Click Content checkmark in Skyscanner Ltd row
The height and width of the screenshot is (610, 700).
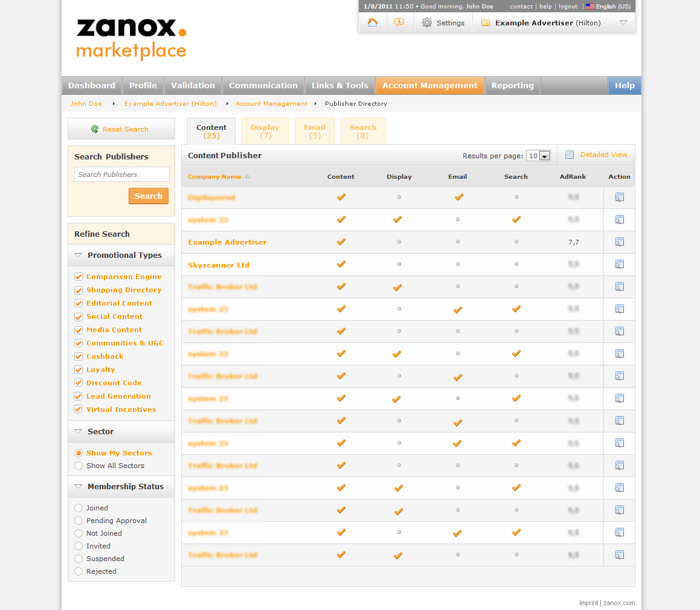click(x=341, y=264)
